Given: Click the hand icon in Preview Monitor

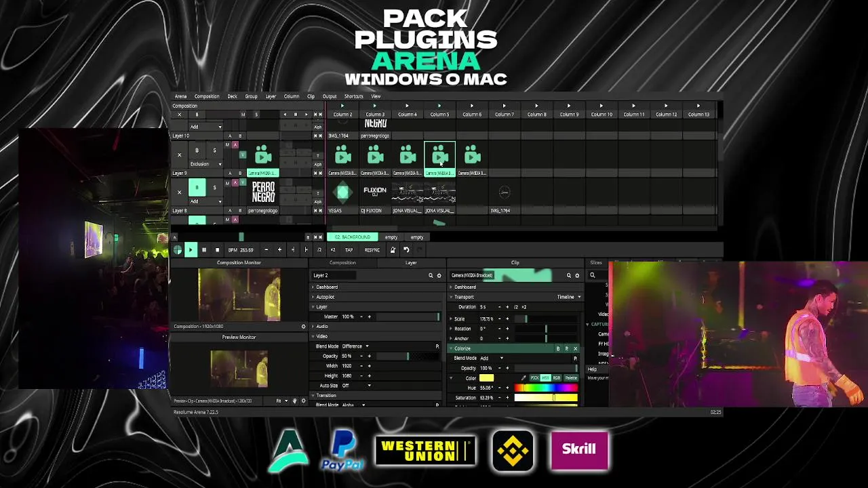Looking at the screenshot, I should pyautogui.click(x=294, y=401).
